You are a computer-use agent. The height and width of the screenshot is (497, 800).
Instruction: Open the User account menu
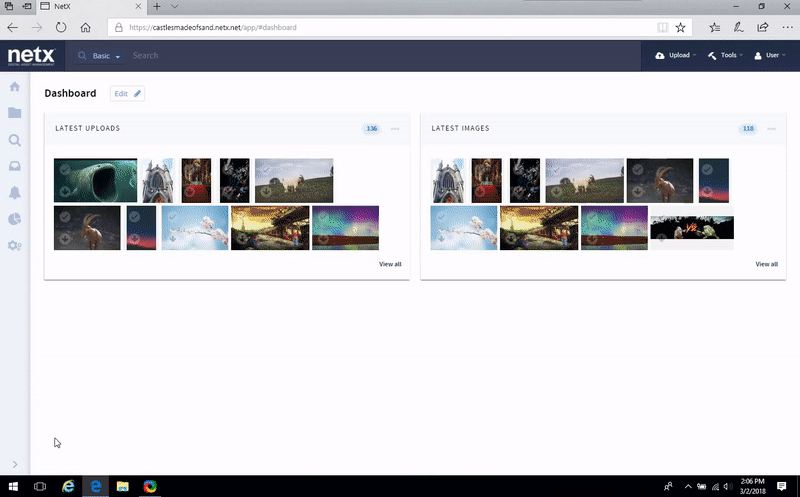[771, 56]
